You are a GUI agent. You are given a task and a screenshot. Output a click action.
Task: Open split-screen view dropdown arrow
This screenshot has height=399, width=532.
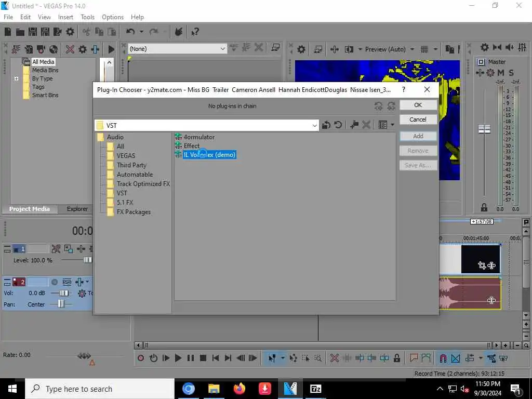tap(360, 49)
